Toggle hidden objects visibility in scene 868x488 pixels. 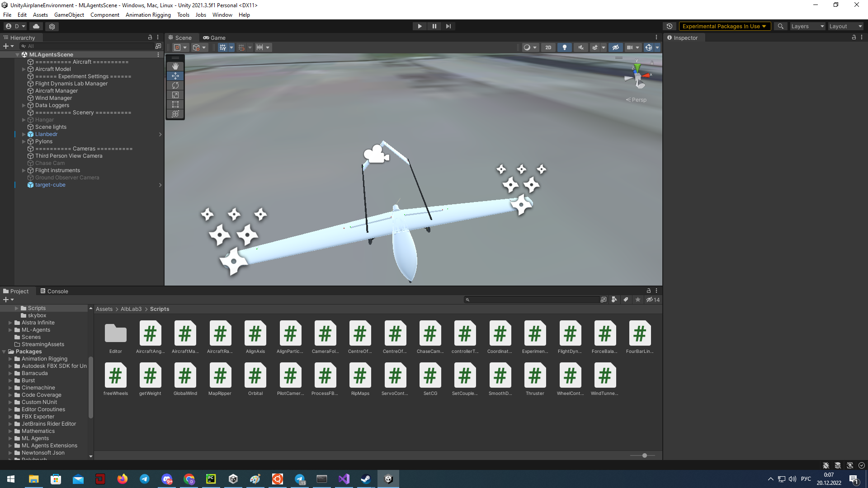coord(615,47)
